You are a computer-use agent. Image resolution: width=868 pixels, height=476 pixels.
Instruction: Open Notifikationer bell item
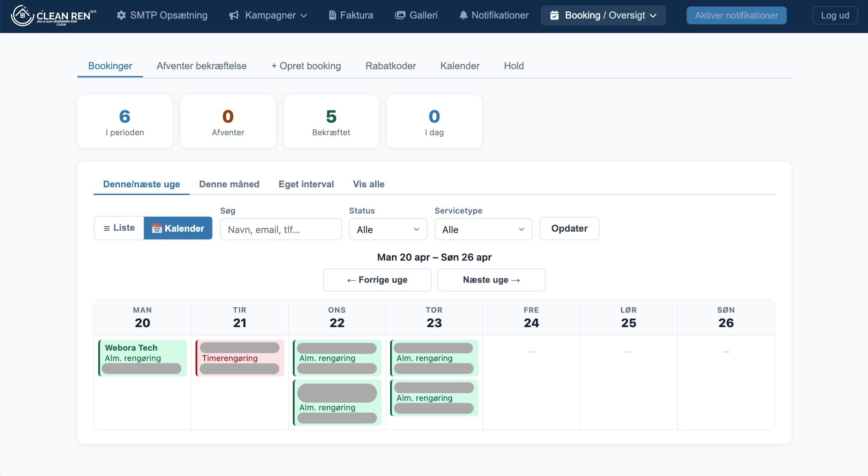click(x=494, y=15)
